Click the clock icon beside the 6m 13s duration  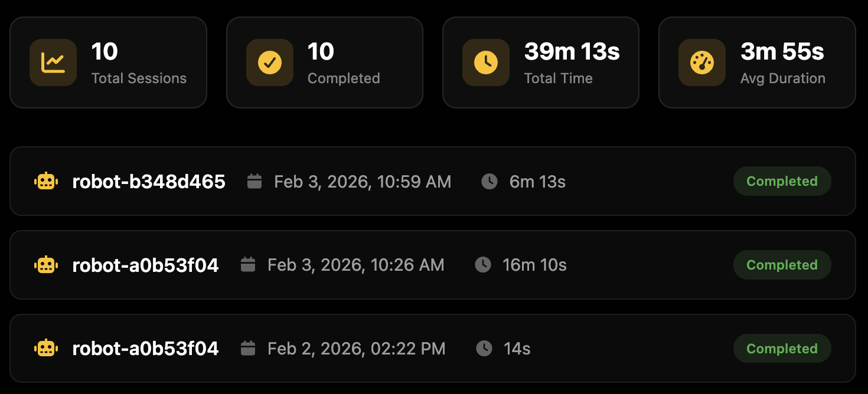click(x=489, y=181)
